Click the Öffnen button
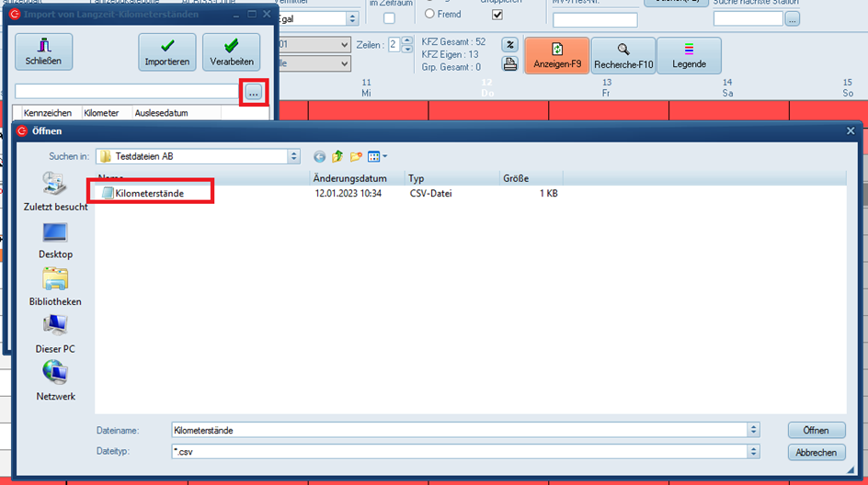The height and width of the screenshot is (485, 868). [x=816, y=430]
